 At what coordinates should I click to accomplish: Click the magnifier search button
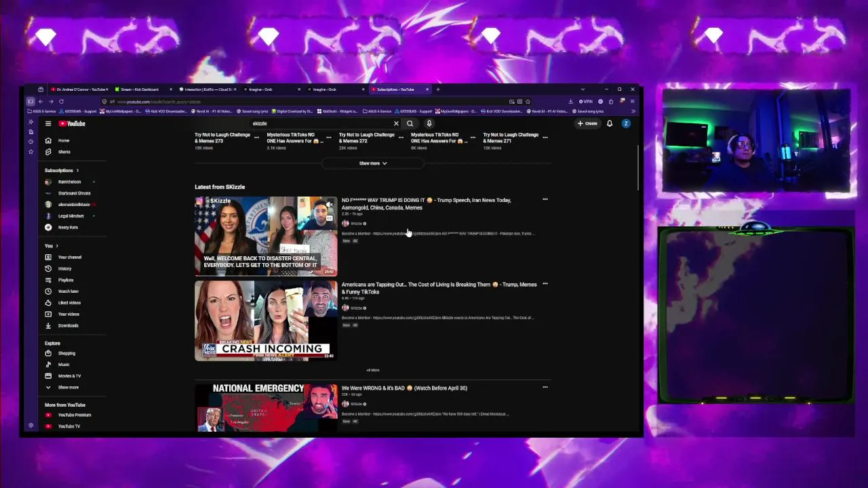[410, 123]
